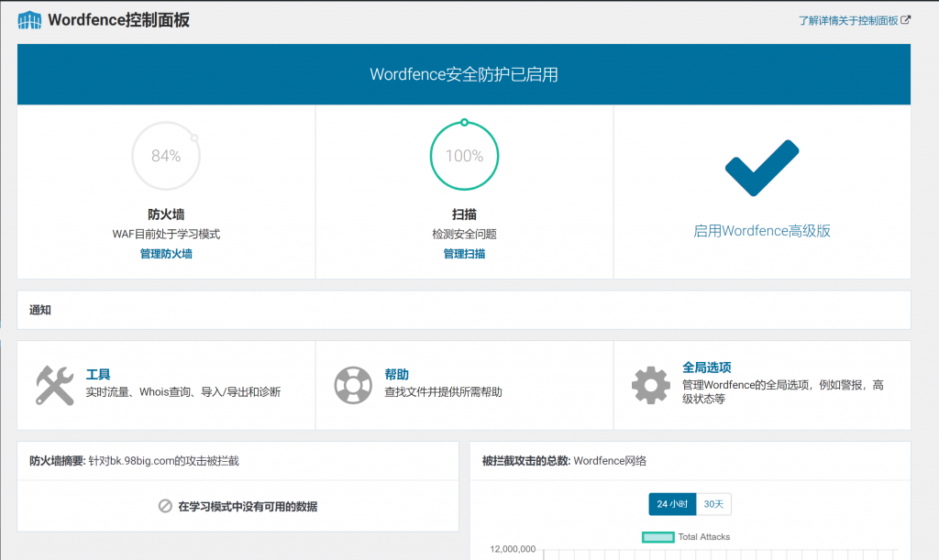Viewport: 939px width, 560px height.
Task: Click the gear global options icon
Action: pos(651,385)
